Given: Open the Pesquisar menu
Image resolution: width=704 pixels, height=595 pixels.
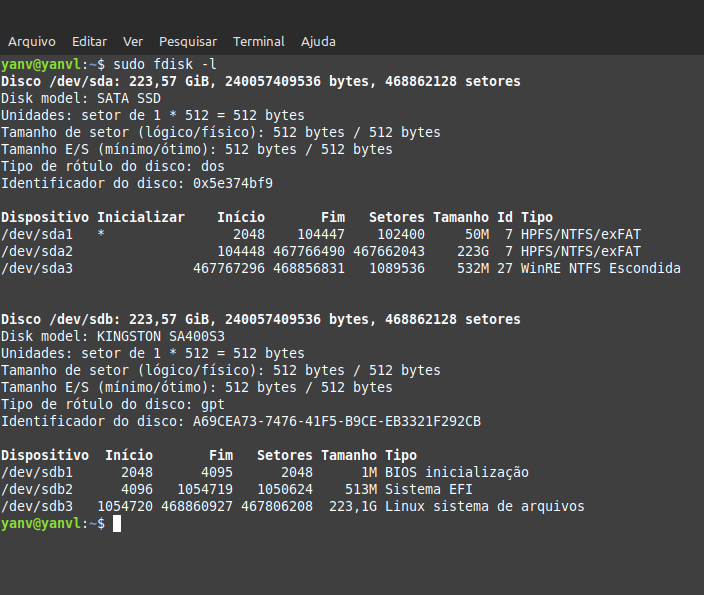Looking at the screenshot, I should coord(188,42).
